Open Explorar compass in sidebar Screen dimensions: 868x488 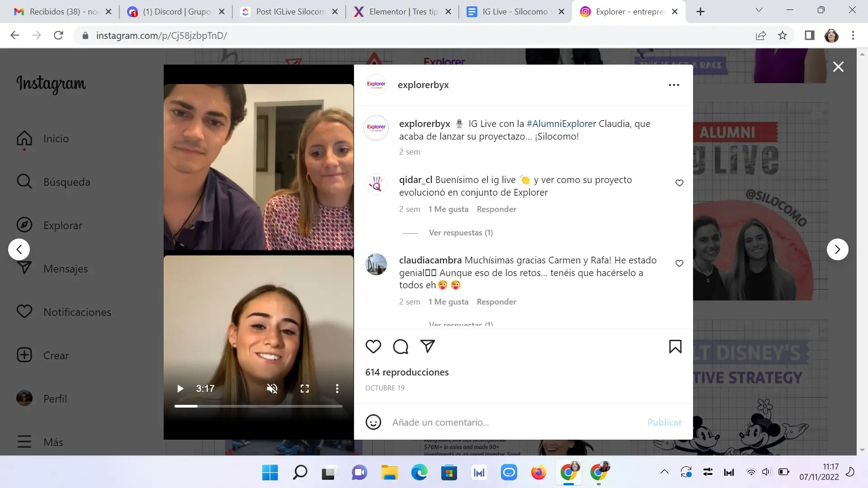(49, 225)
